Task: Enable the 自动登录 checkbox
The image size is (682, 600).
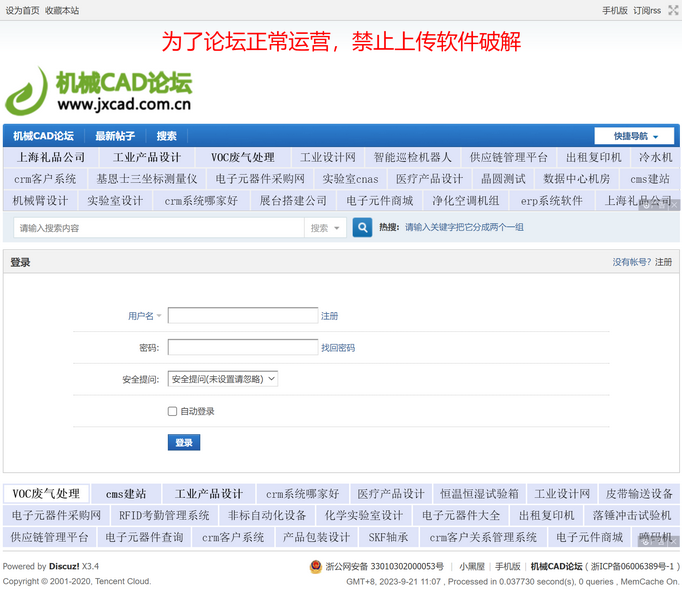Action: pyautogui.click(x=173, y=411)
